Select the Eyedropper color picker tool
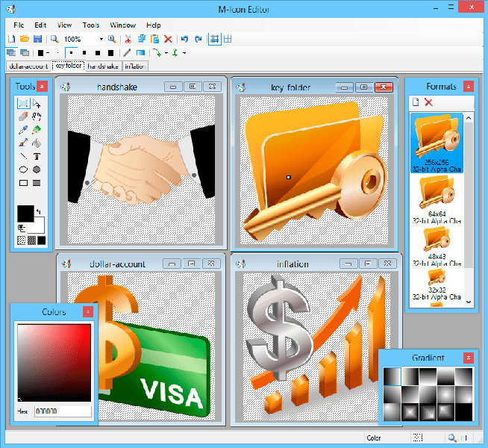Screen dimensions: 488x448 point(23,130)
